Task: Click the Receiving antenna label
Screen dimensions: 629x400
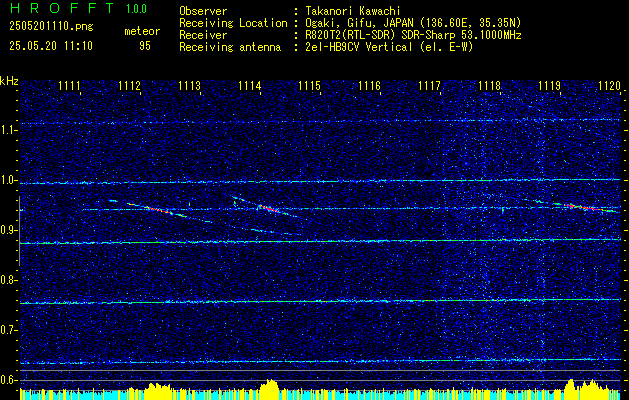Action: [230, 47]
